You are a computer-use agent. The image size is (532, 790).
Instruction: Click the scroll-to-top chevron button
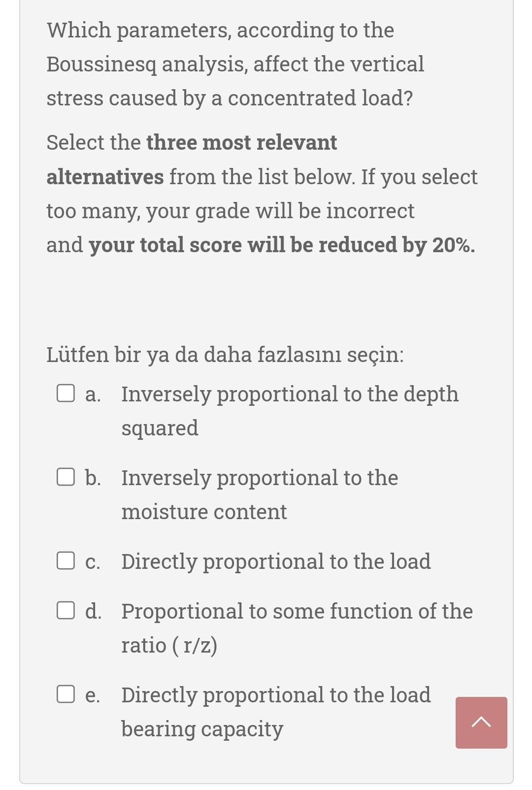[x=482, y=722]
